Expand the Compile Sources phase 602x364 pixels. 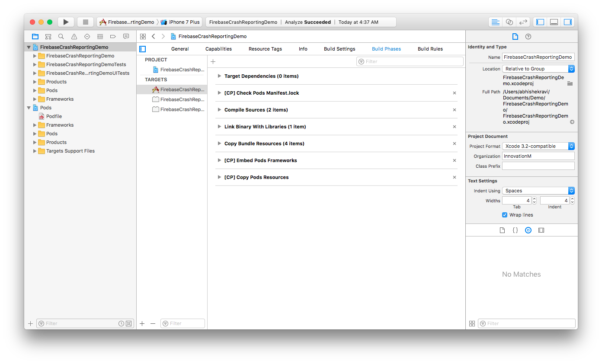(x=220, y=110)
